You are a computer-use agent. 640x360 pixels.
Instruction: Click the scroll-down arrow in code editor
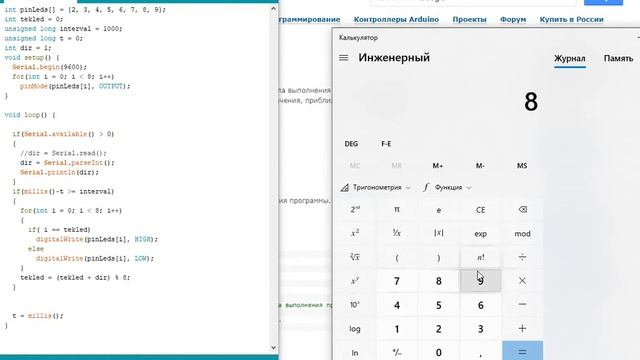pyautogui.click(x=273, y=348)
